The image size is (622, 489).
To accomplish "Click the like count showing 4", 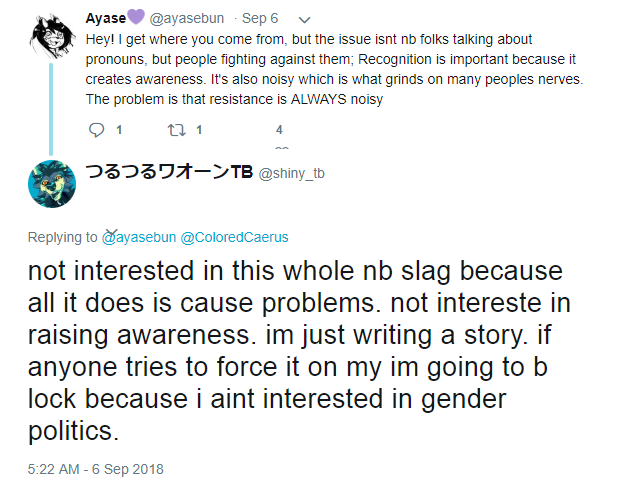I will pyautogui.click(x=279, y=130).
